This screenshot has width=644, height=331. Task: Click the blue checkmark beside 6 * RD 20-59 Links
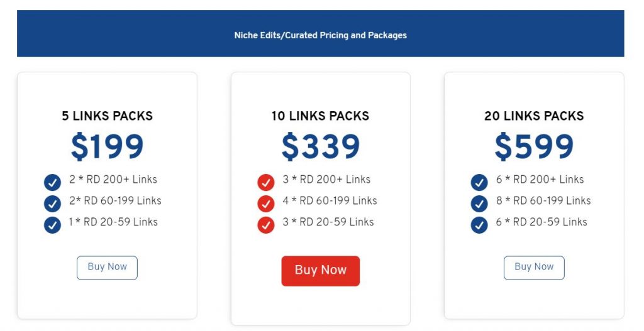pos(479,225)
